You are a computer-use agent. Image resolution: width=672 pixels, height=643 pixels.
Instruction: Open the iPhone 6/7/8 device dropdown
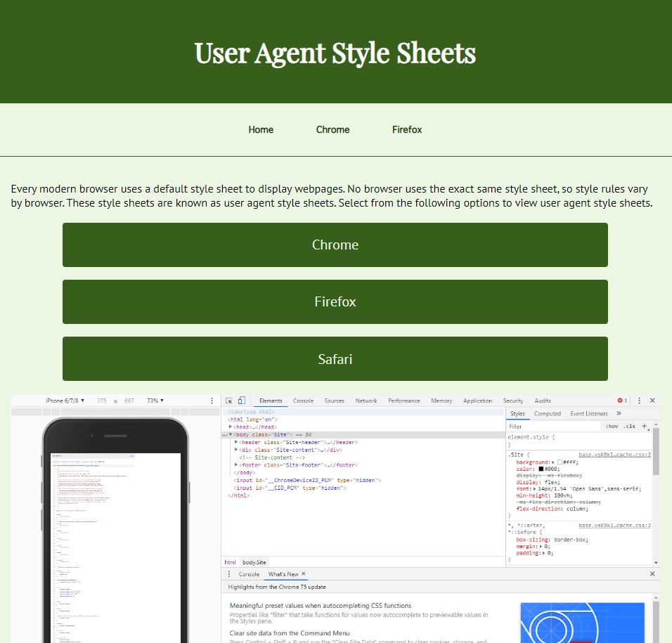pos(65,401)
